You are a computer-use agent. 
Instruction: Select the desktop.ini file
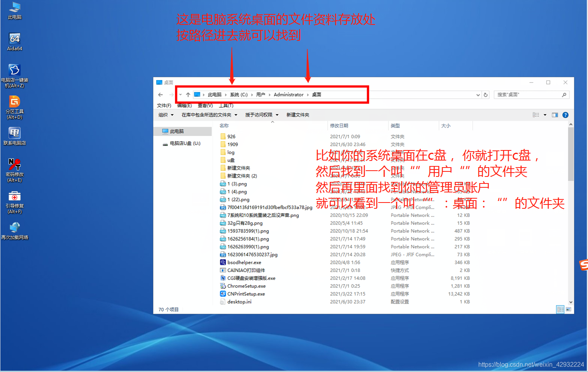coord(239,302)
